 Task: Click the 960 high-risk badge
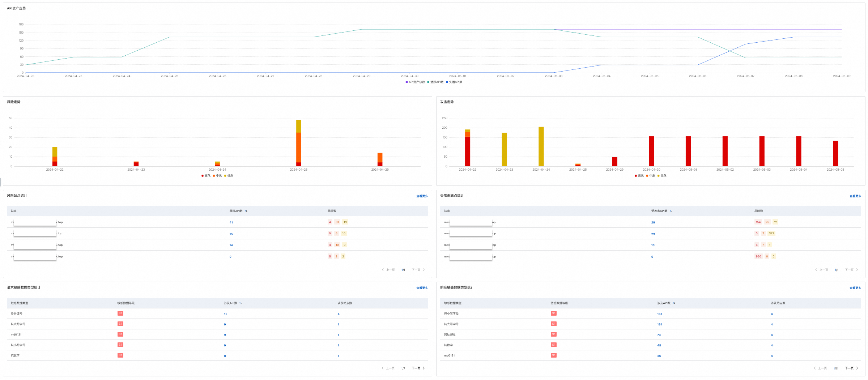pyautogui.click(x=758, y=256)
